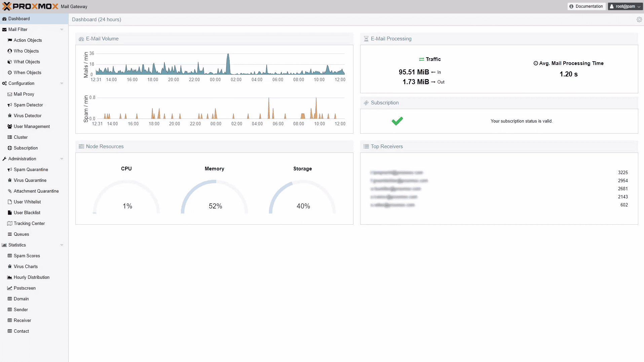Click the Mails per minute chart
Screen dimensions: 644x362
pyautogui.click(x=220, y=64)
